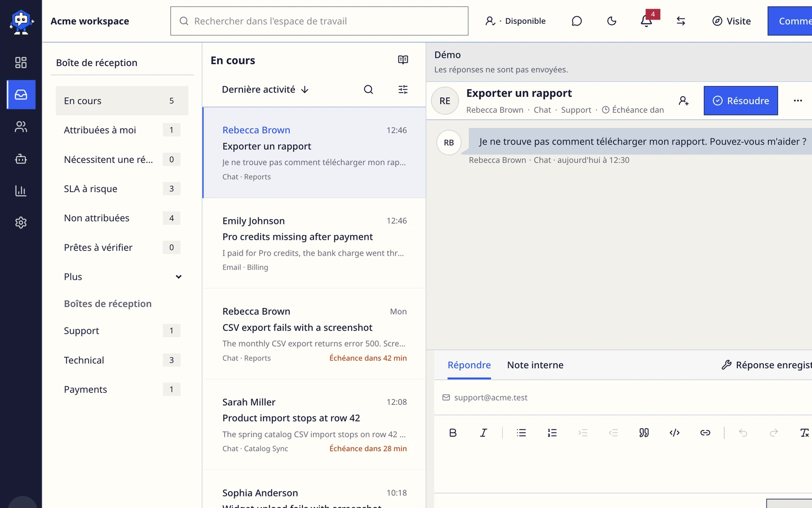Viewport: 812px width, 508px height.
Task: Select the Non attribuées folder
Action: point(122,218)
